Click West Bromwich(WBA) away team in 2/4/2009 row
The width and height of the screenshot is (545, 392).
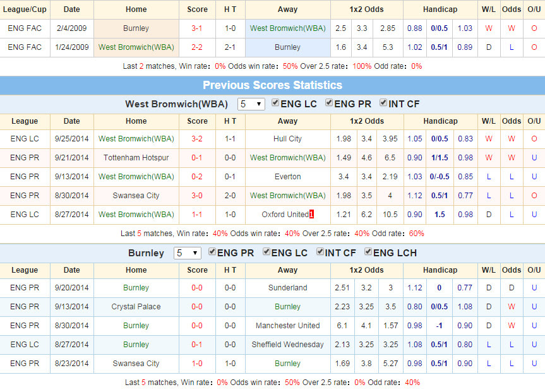point(287,28)
